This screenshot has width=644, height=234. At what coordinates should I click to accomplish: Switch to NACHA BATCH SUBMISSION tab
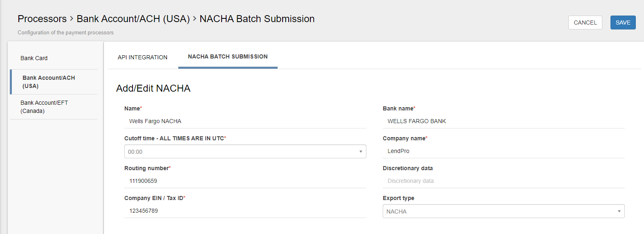(x=228, y=56)
